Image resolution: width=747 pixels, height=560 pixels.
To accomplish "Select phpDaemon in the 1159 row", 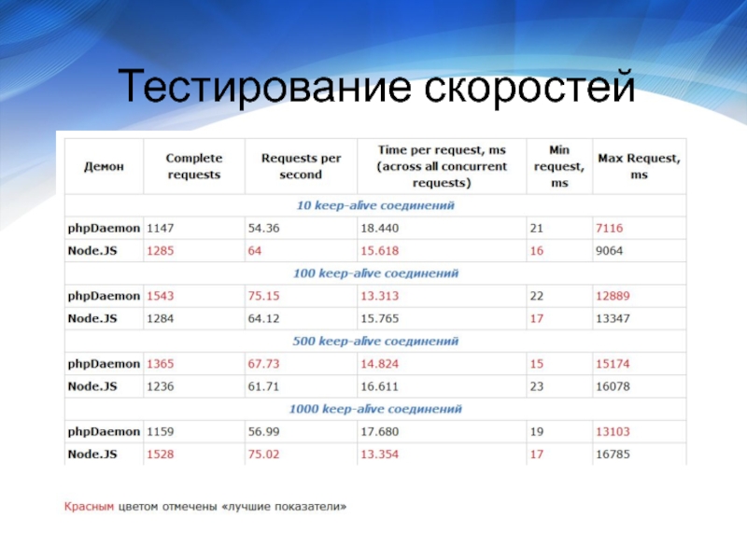I will pos(104,432).
